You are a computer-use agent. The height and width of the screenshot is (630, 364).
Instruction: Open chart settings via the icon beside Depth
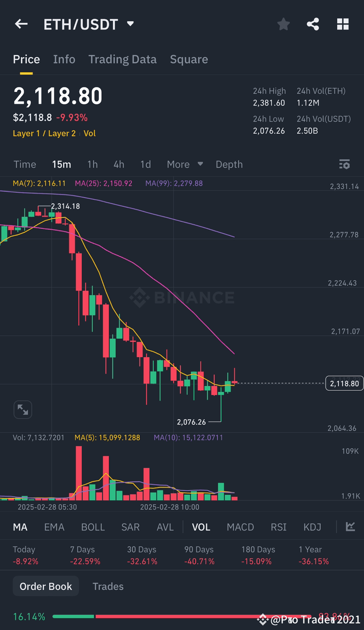345,164
